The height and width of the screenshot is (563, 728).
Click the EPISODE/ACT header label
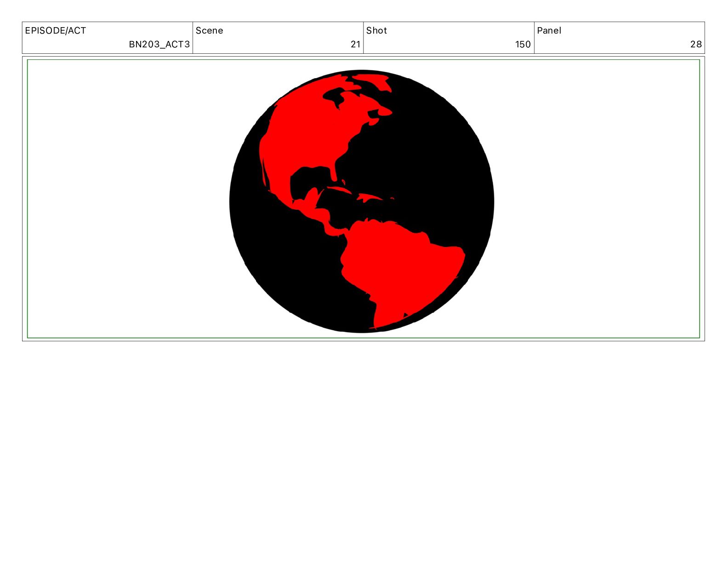[56, 31]
